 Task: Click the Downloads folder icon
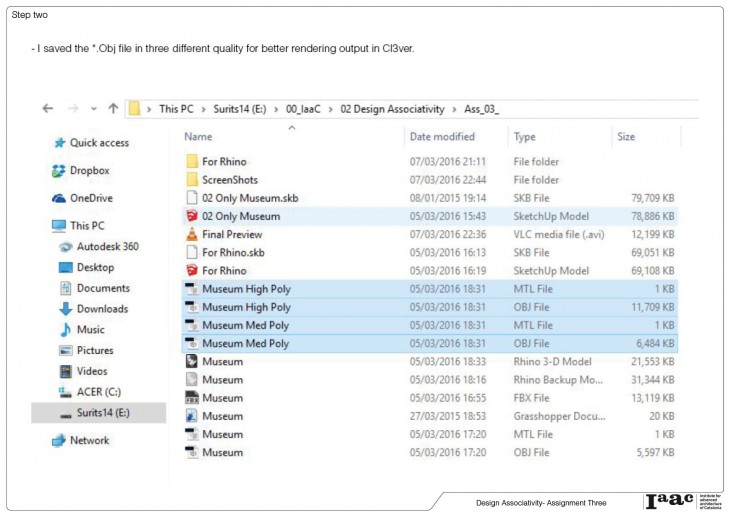click(66, 309)
